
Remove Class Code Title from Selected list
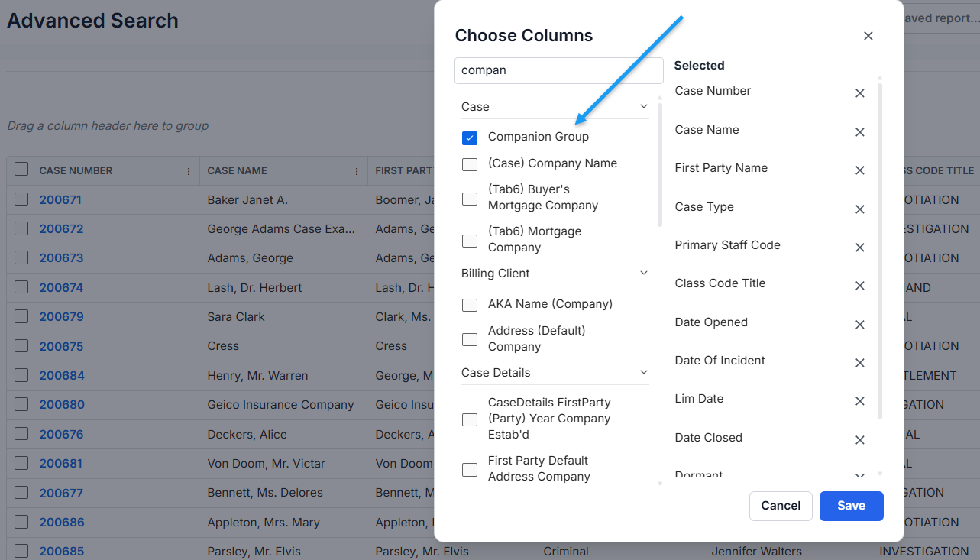[x=859, y=286]
